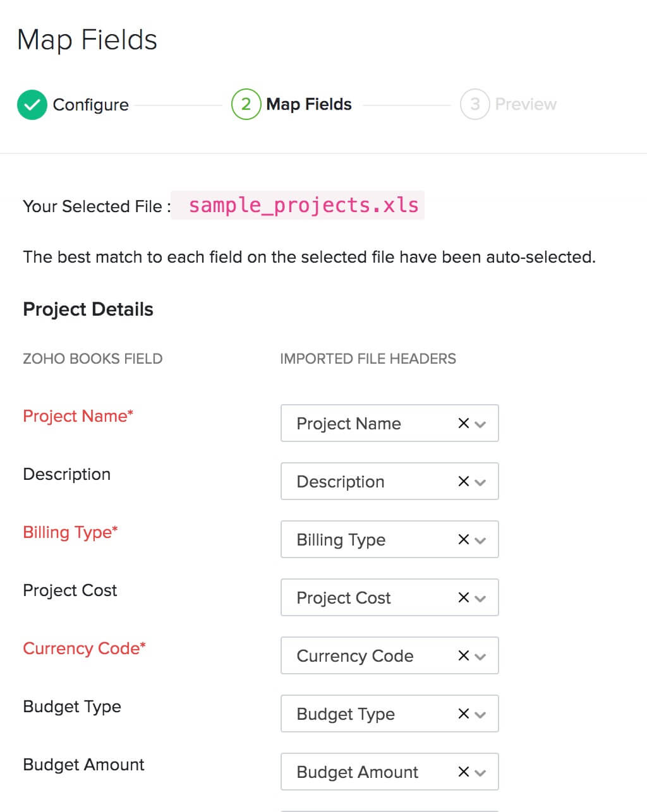647x812 pixels.
Task: Clear the Description field mapping
Action: pyautogui.click(x=462, y=481)
